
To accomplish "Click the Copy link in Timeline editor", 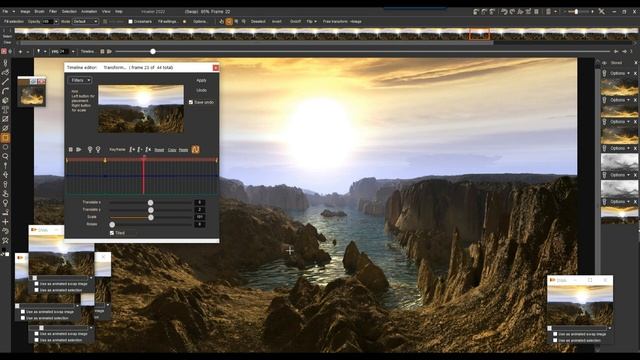I will pos(172,150).
